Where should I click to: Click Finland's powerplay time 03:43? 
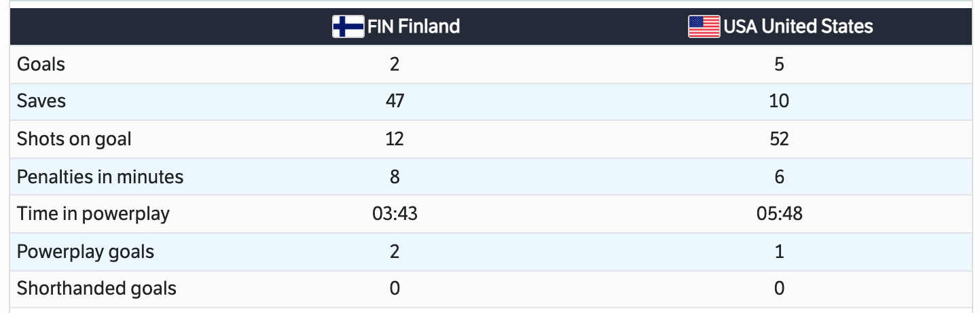395,214
